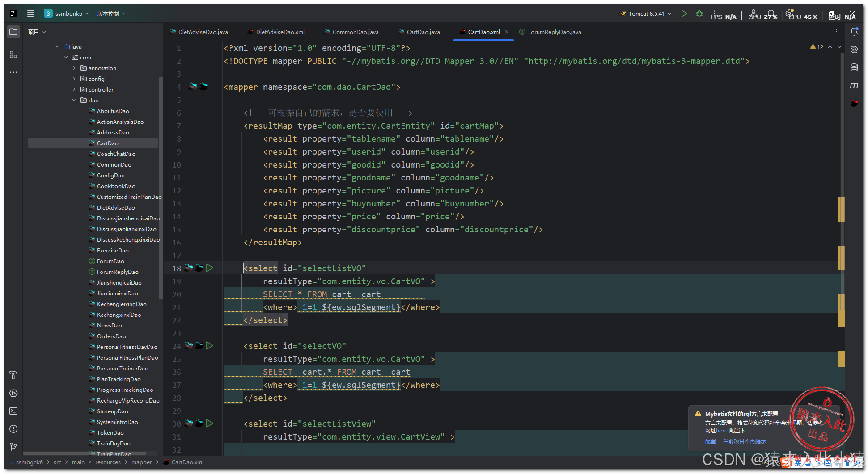
Task: Switch to DietAdviseDao.xml tab
Action: (276, 32)
